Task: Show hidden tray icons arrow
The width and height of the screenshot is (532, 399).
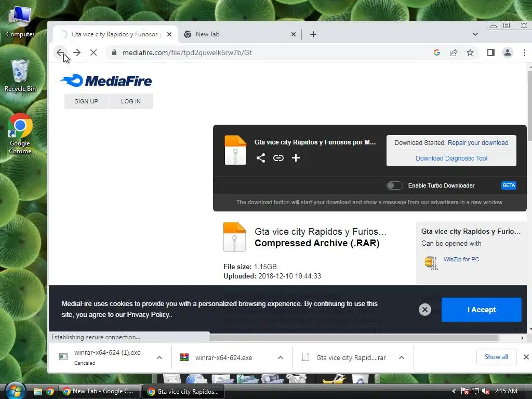Action: point(454,391)
